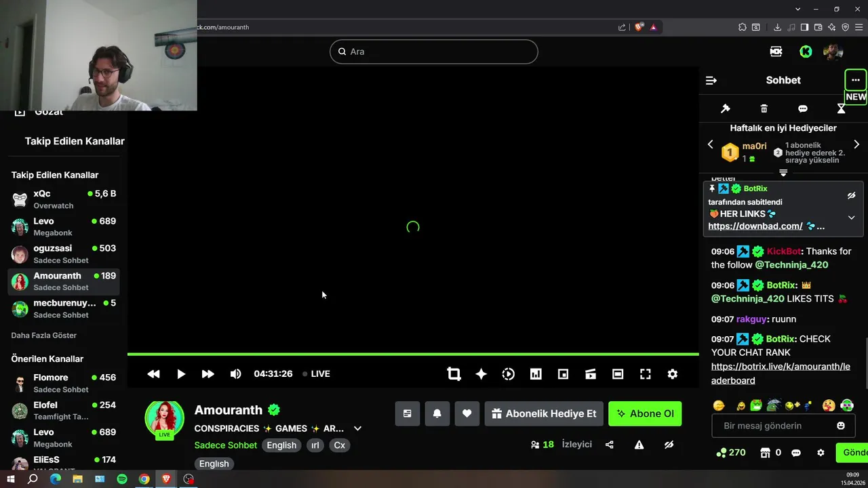868x488 pixels.
Task: Open the Flomore recommended channel
Action: (64, 383)
